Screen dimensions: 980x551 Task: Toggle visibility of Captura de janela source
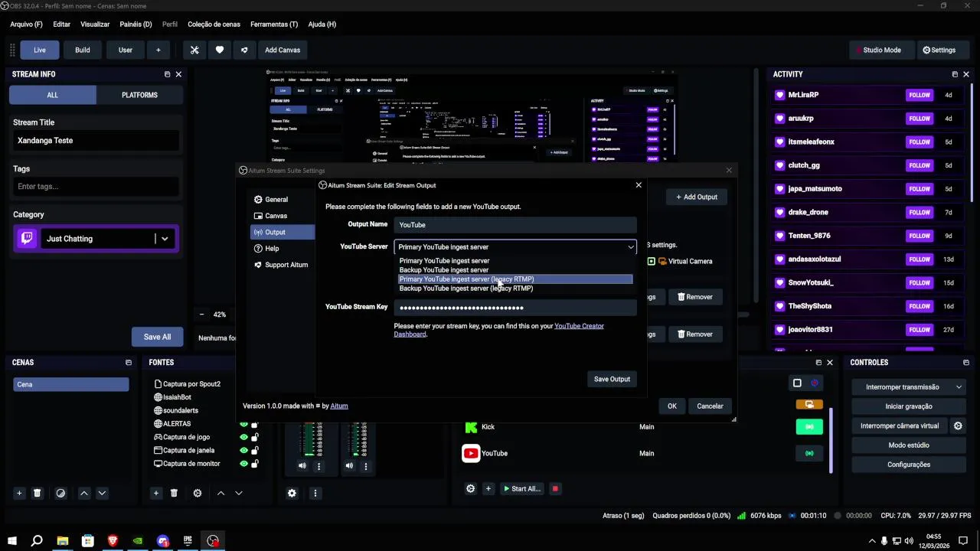pyautogui.click(x=243, y=450)
